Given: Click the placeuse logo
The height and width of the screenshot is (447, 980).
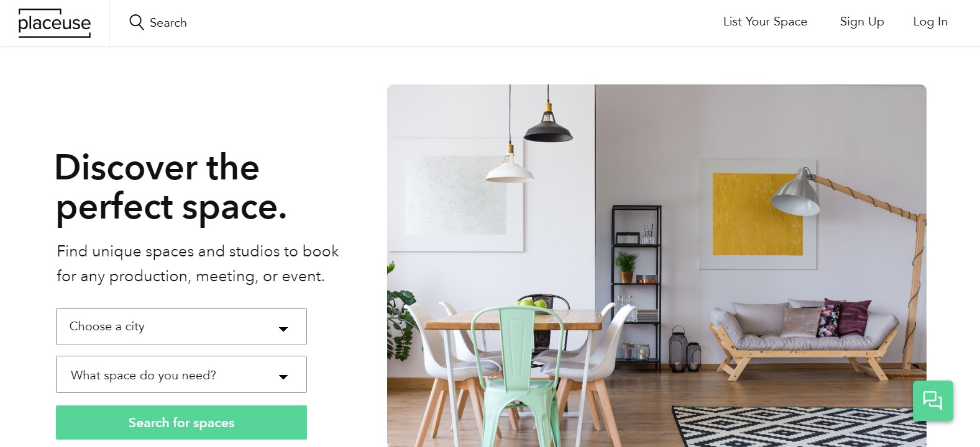Looking at the screenshot, I should click(x=55, y=23).
